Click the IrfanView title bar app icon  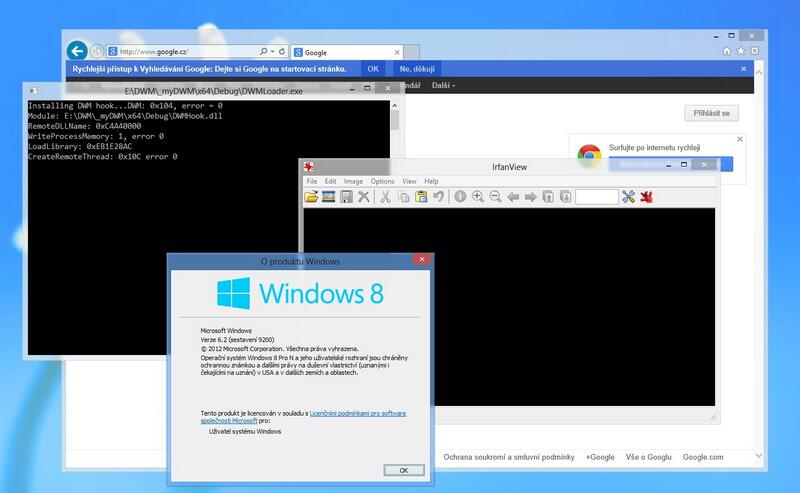click(x=309, y=166)
